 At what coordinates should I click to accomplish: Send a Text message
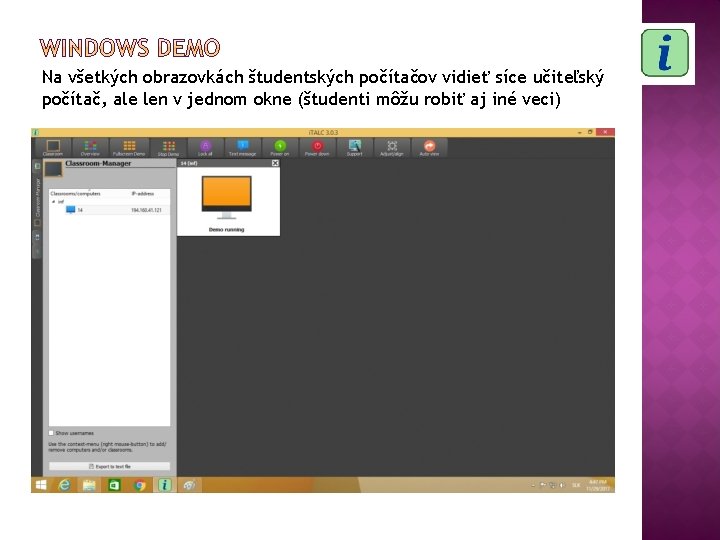pyautogui.click(x=242, y=148)
